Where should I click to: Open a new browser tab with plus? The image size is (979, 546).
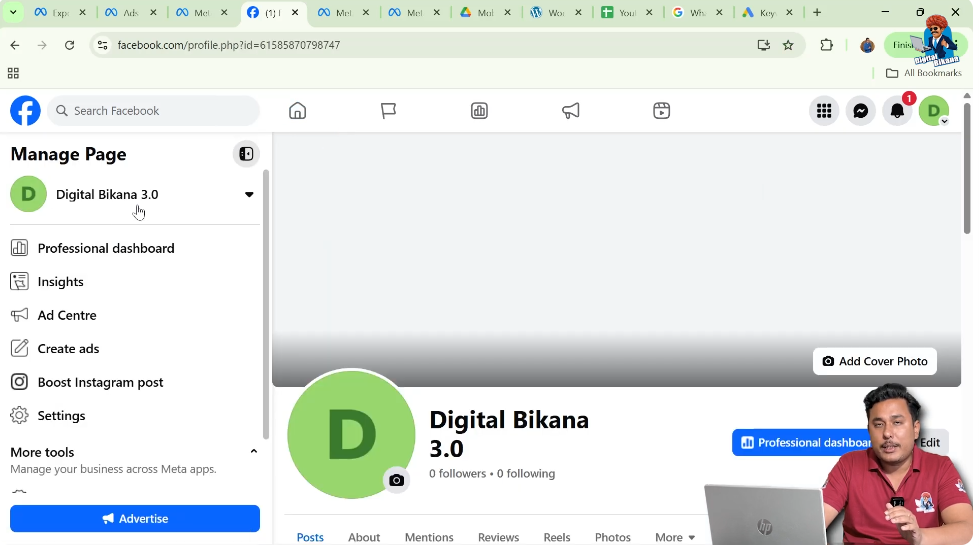pos(817,12)
